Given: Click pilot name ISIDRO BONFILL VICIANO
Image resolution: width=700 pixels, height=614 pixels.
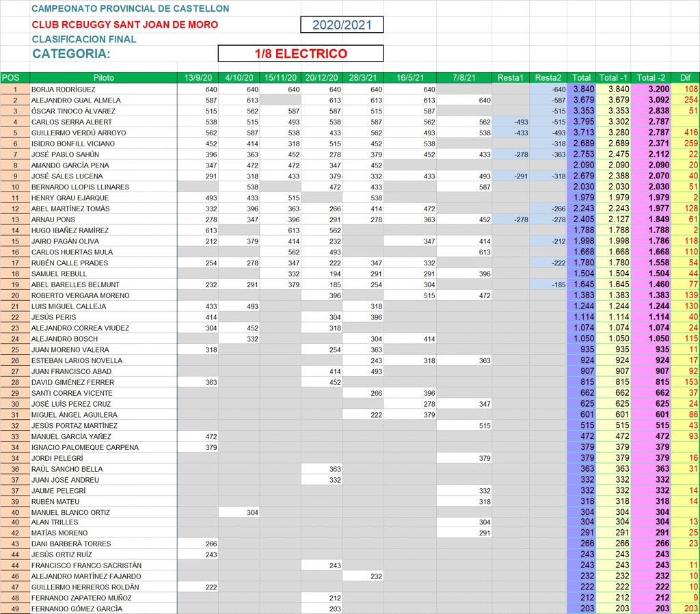Looking at the screenshot, I should click(73, 144).
